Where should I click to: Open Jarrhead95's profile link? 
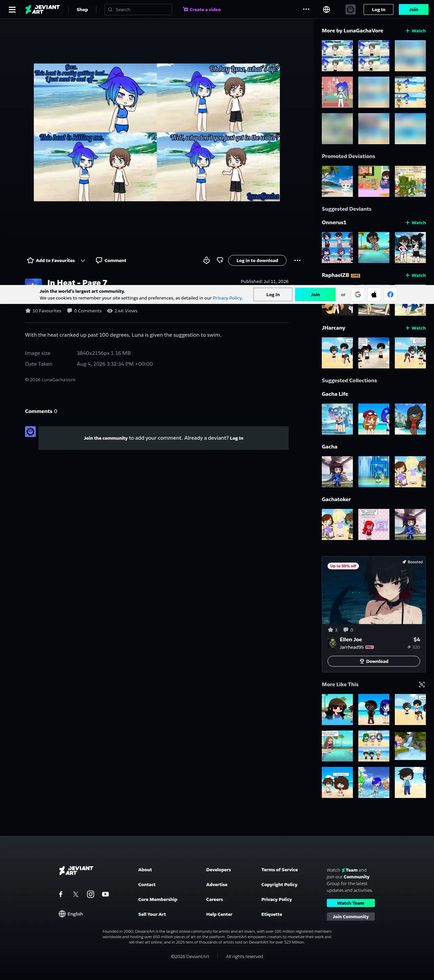pyautogui.click(x=352, y=647)
